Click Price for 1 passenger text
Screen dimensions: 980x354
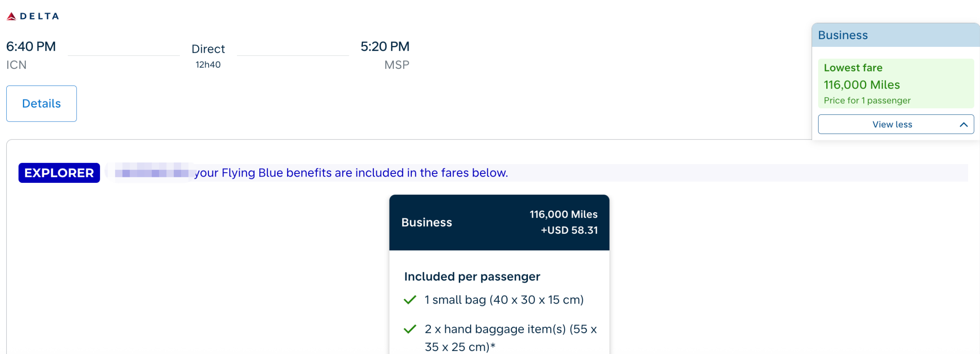point(867,100)
